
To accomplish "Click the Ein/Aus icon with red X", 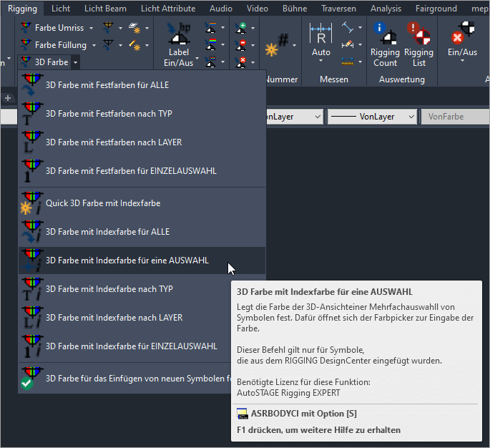I will point(463,33).
